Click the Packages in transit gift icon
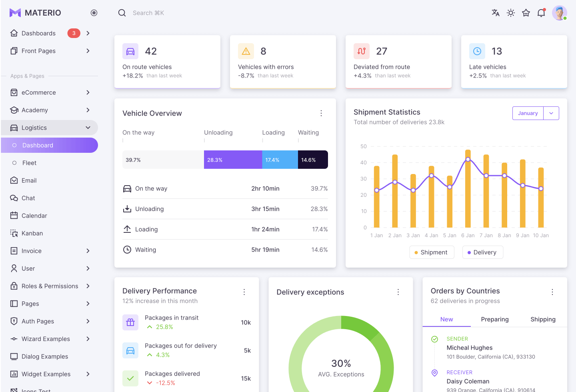576x392 pixels. 130,322
